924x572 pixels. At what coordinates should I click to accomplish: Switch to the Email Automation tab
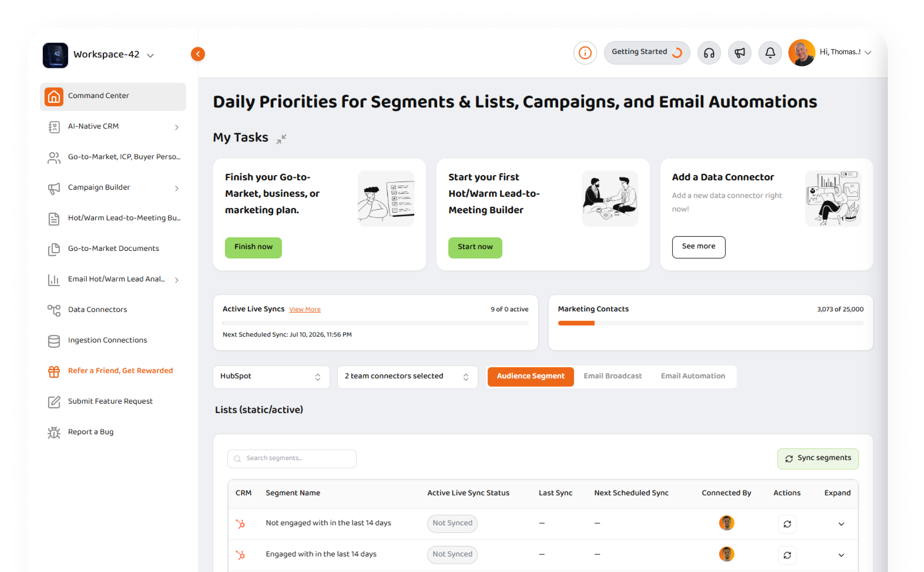pos(693,376)
